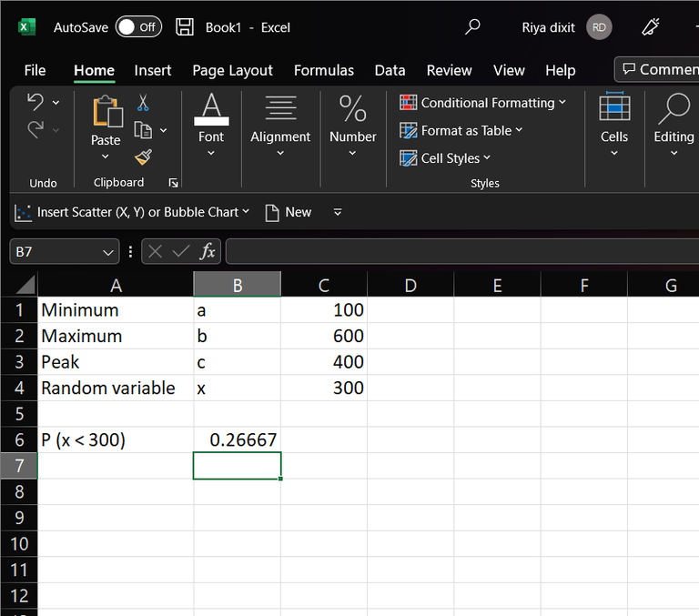Open the Page Layout tab
This screenshot has height=616, width=699.
pyautogui.click(x=232, y=70)
